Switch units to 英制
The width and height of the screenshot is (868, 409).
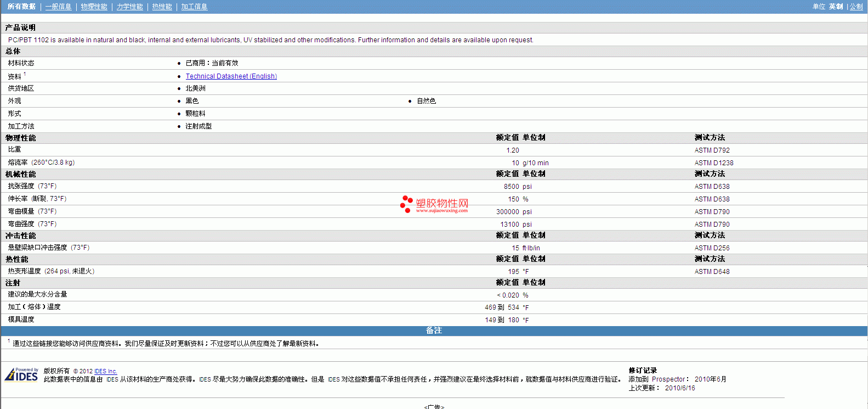click(836, 7)
